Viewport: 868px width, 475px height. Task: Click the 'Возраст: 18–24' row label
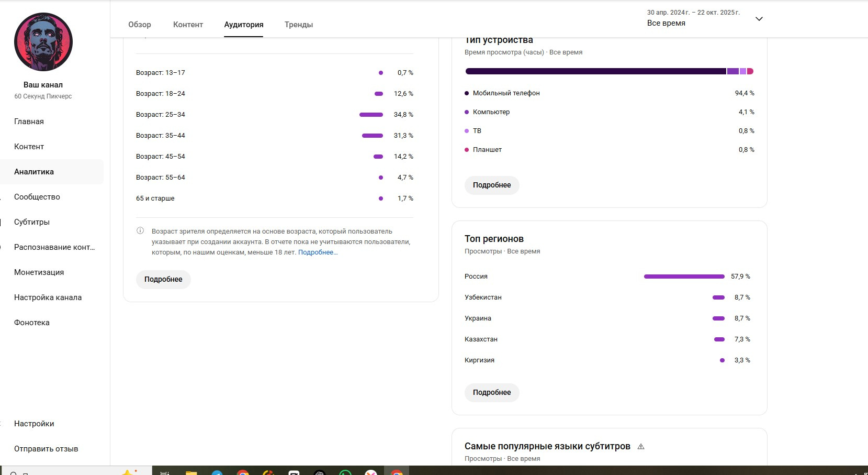[x=161, y=94]
